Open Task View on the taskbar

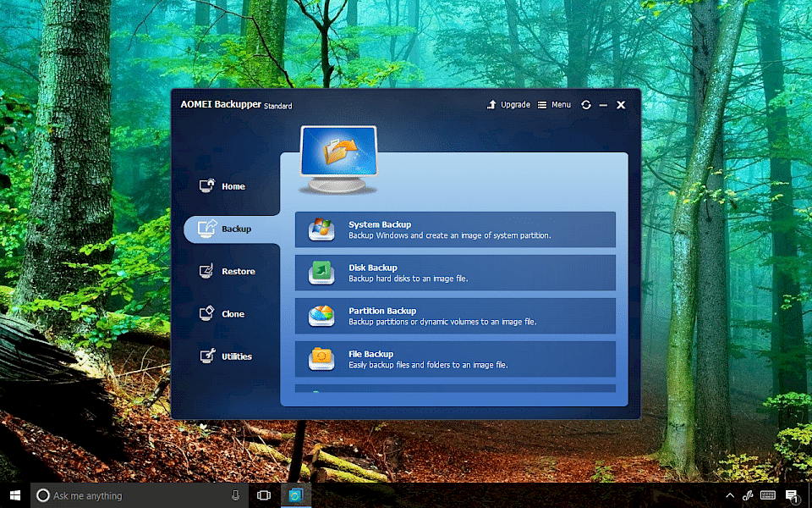click(x=264, y=495)
